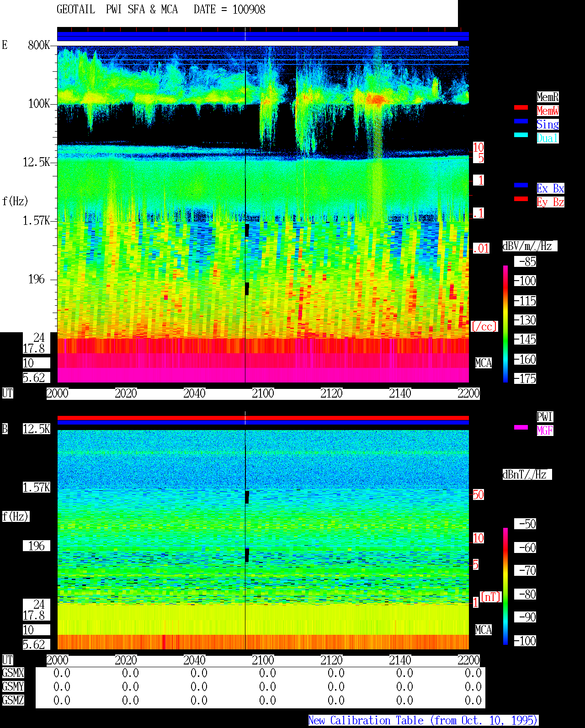The image size is (585, 728).
Task: Select the MemR legend label
Action: pos(548,97)
